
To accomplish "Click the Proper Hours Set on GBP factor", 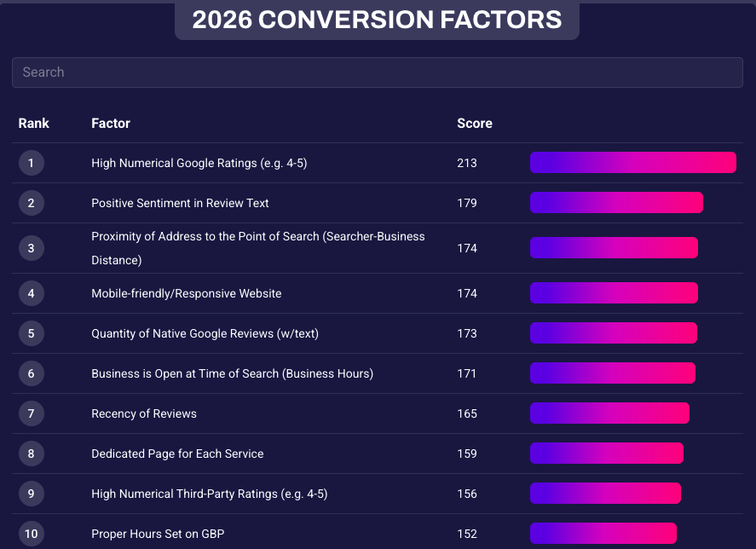I will [x=158, y=534].
